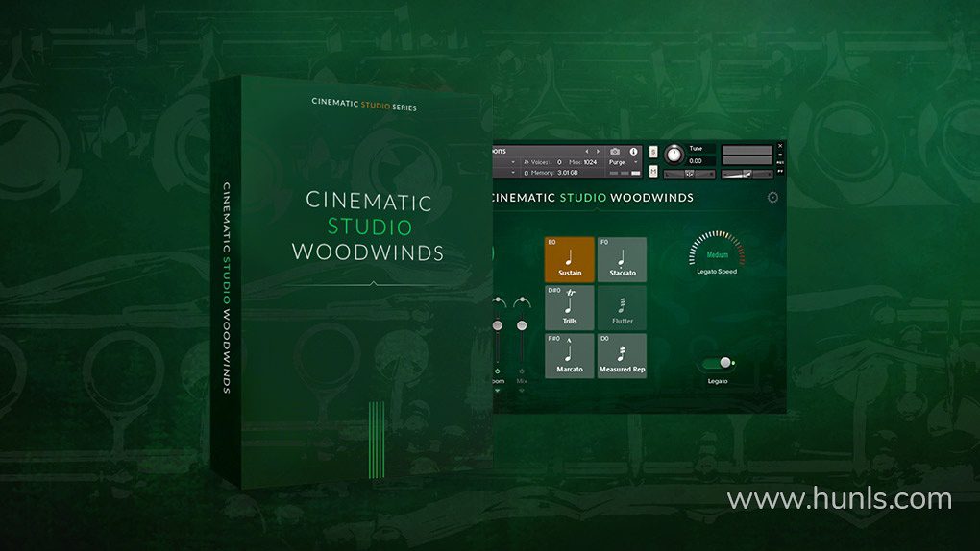Image resolution: width=980 pixels, height=551 pixels.
Task: Expand the output dropdown beside Voices
Action: 513,162
